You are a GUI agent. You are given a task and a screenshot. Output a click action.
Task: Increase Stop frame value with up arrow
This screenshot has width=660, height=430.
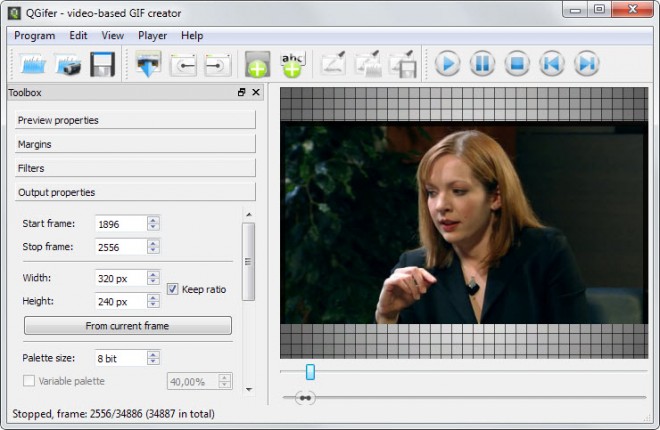153,243
